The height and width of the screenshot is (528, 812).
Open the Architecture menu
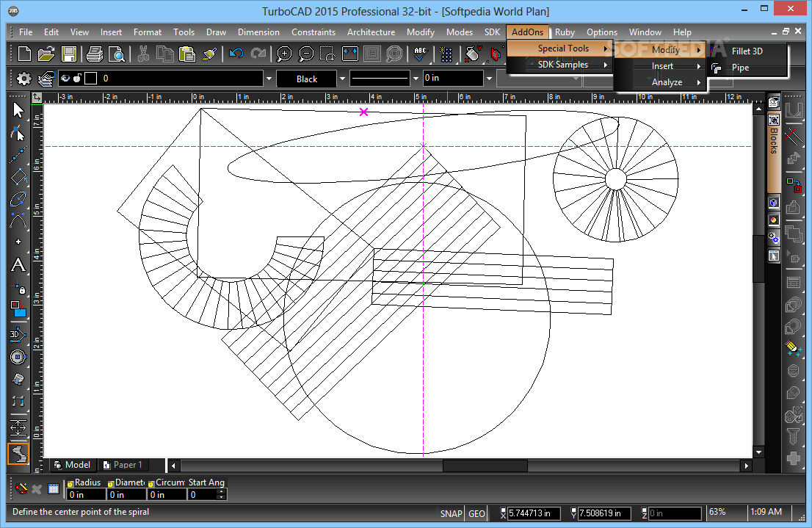tap(371, 32)
